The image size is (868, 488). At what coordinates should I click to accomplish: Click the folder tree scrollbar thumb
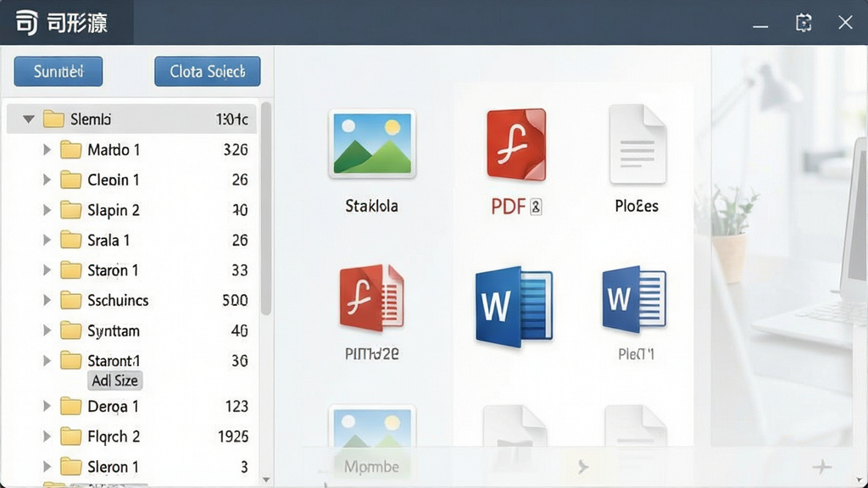(266, 208)
